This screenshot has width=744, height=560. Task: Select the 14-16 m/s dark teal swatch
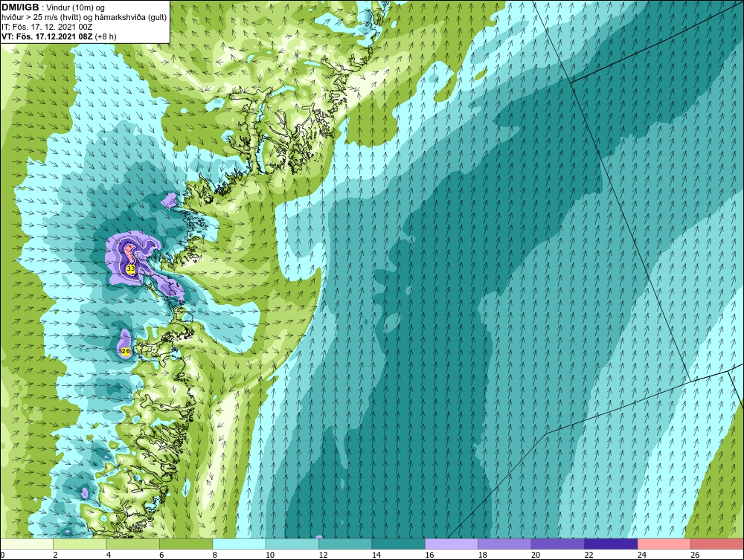pyautogui.click(x=399, y=544)
